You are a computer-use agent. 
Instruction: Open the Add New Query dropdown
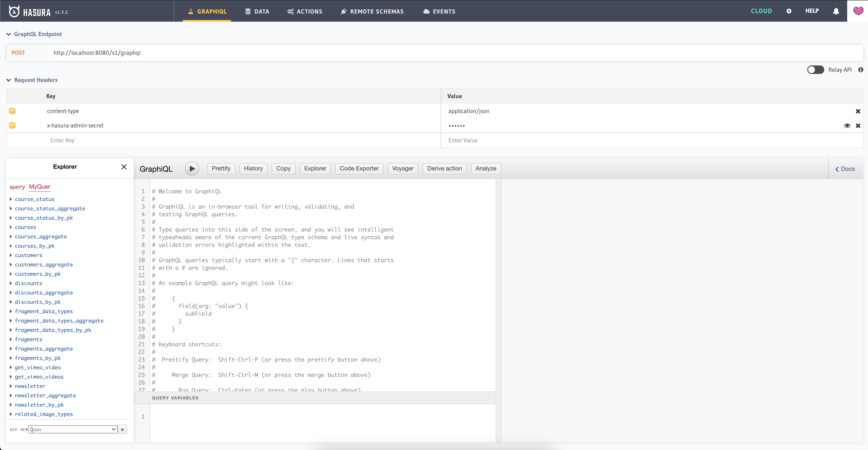73,429
